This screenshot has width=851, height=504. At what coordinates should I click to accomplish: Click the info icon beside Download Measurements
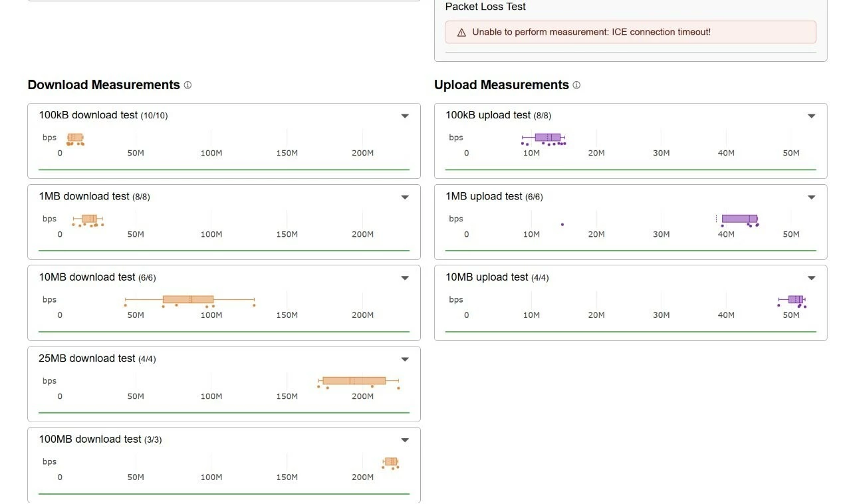point(187,85)
